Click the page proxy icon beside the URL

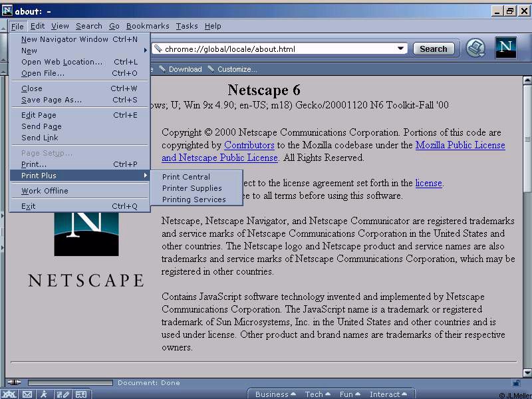coord(158,49)
